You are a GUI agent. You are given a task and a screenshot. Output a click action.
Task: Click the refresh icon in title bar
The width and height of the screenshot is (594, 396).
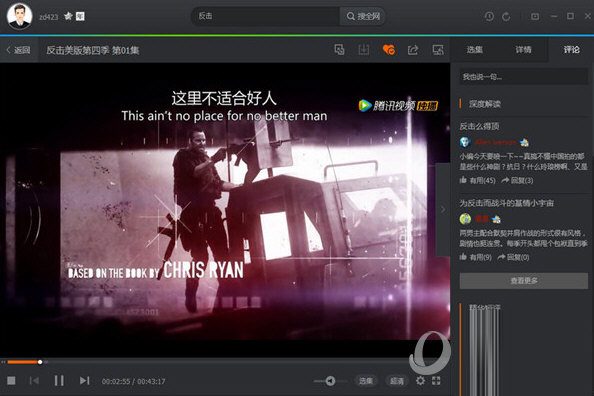(506, 16)
